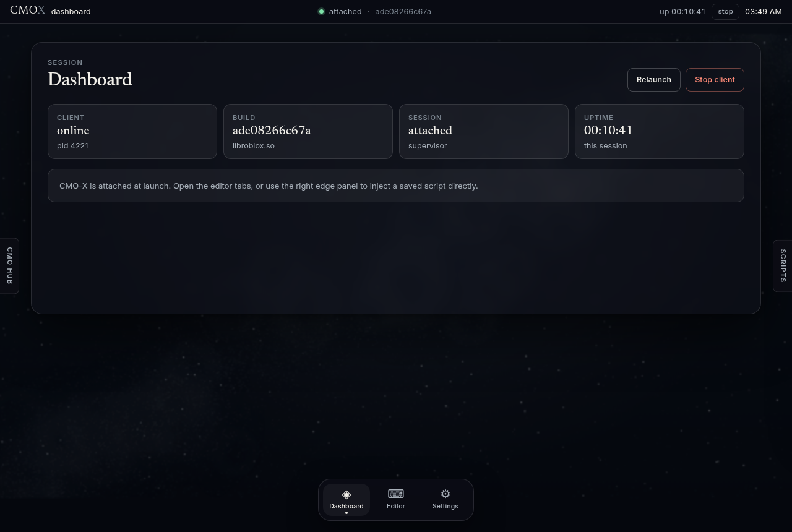Viewport: 792px width, 532px height.
Task: Click the green attached status dot
Action: [x=321, y=11]
